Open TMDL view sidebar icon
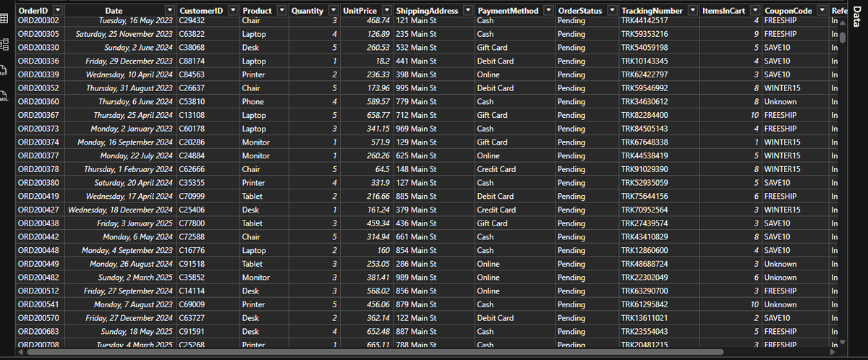 pos(4,97)
